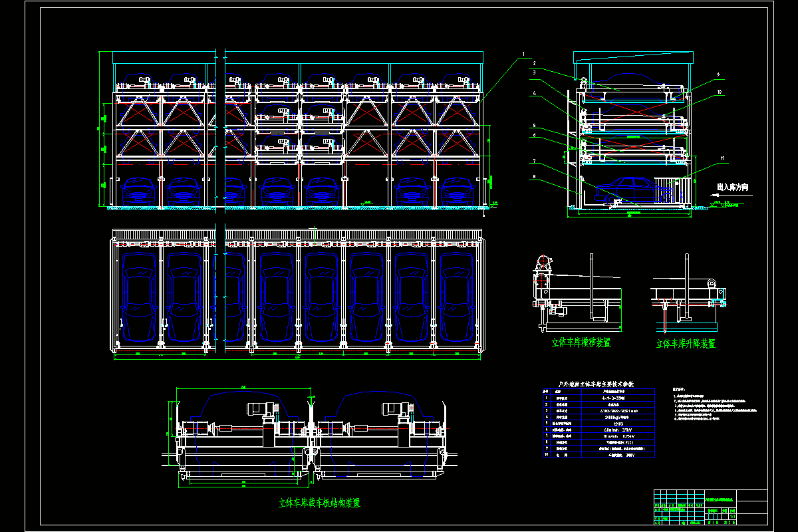Click callout number 8 in side elevation
Screen dimensions: 798x532
click(x=534, y=177)
